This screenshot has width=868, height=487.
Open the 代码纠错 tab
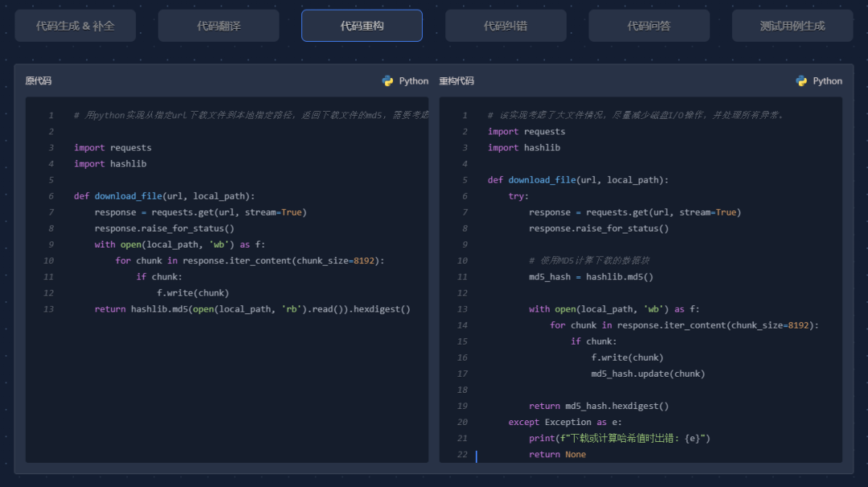point(506,26)
